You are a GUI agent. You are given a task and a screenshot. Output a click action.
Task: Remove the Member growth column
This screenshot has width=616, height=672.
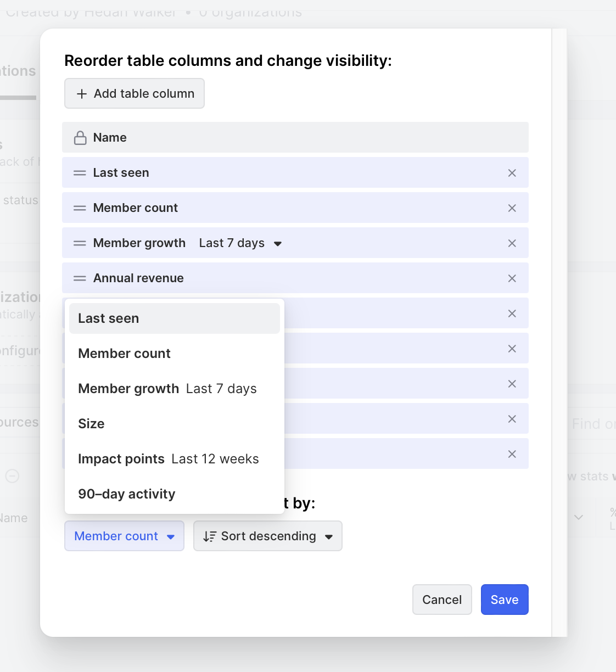512,243
